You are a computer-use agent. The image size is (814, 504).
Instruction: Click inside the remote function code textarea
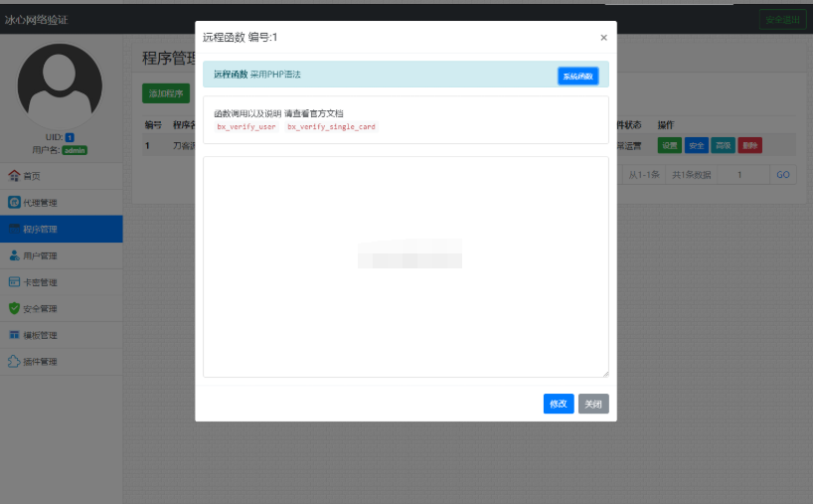406,266
